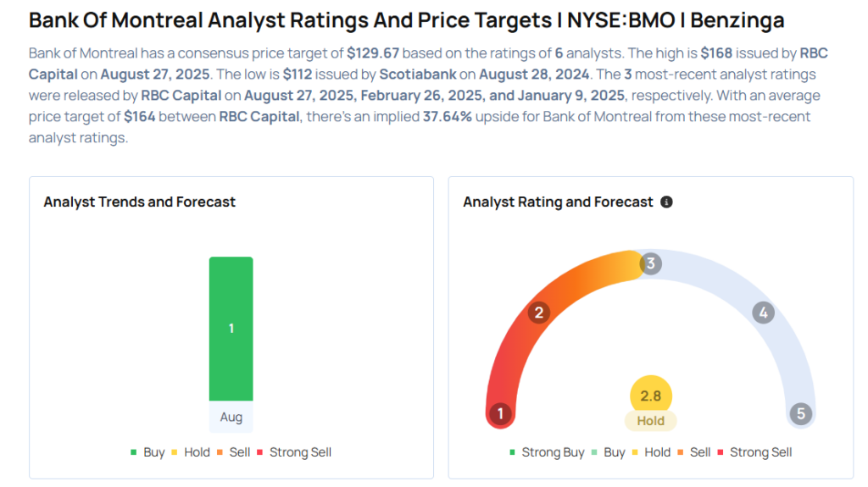Toggle Sell in the Analyst Trends legend
Screen dimensions: 868x487
233,452
